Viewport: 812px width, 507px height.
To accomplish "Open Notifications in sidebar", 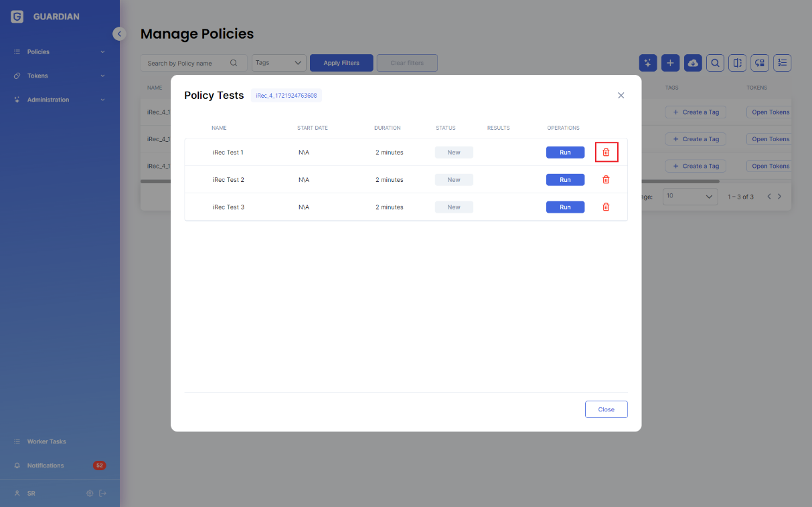I will click(x=46, y=466).
